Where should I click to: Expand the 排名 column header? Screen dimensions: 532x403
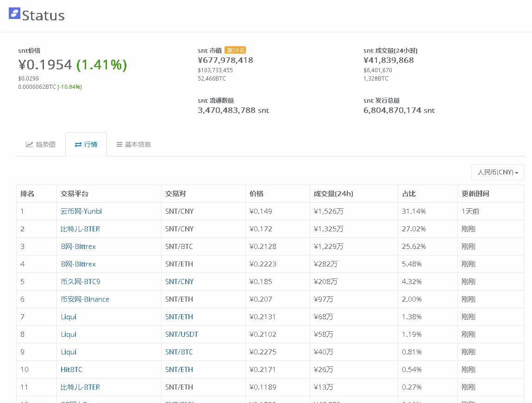(x=28, y=193)
